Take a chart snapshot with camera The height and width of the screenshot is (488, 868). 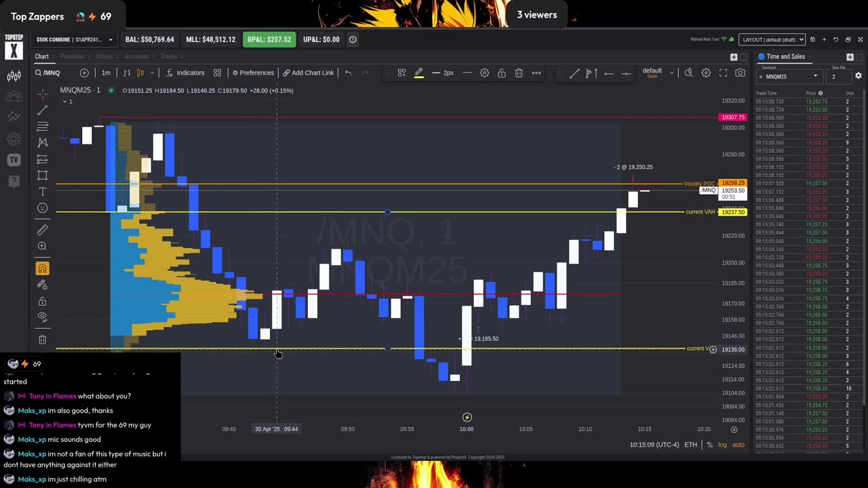coord(741,73)
